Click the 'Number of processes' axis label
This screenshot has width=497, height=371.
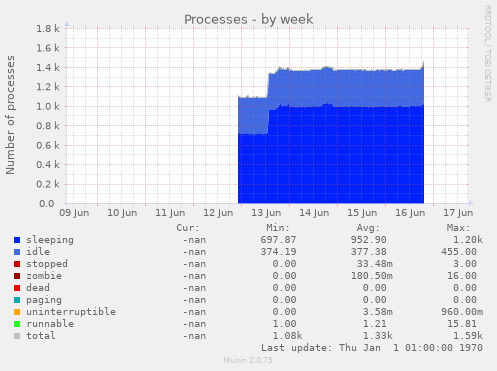(x=10, y=115)
